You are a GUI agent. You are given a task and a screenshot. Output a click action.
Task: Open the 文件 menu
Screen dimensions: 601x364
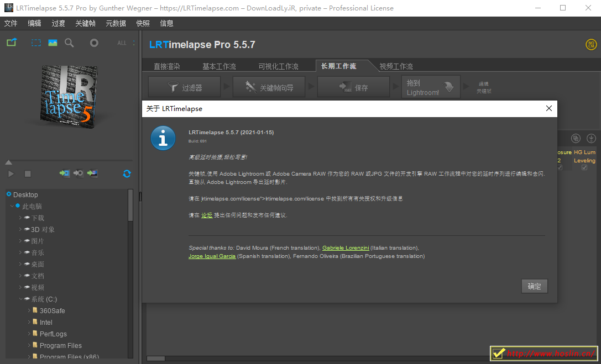pyautogui.click(x=11, y=23)
